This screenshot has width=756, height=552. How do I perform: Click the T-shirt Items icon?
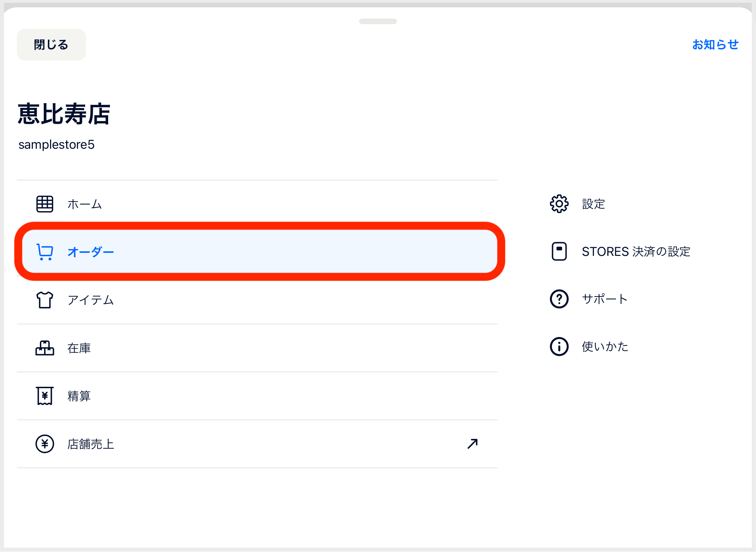coord(45,300)
